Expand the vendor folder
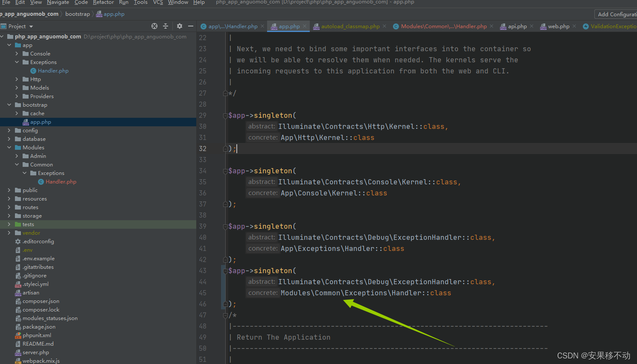The image size is (637, 364). [9, 233]
